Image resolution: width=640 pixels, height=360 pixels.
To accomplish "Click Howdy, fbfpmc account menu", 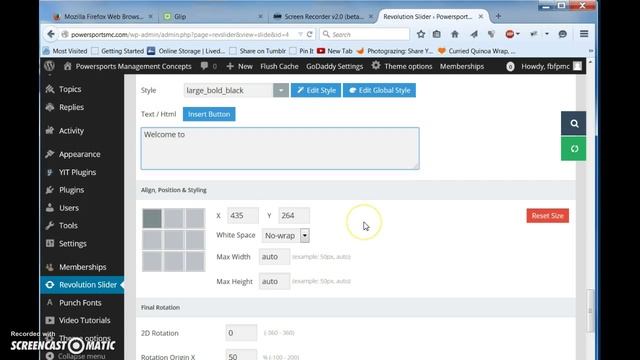I will 551,66.
